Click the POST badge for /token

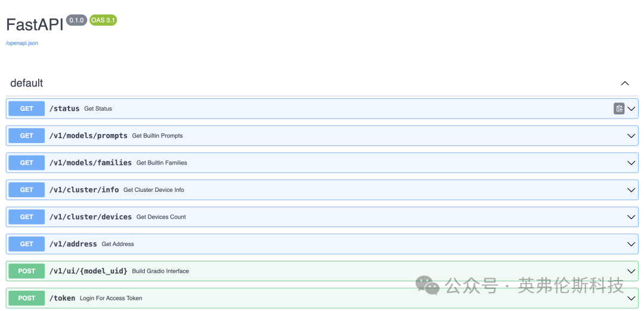coord(27,298)
